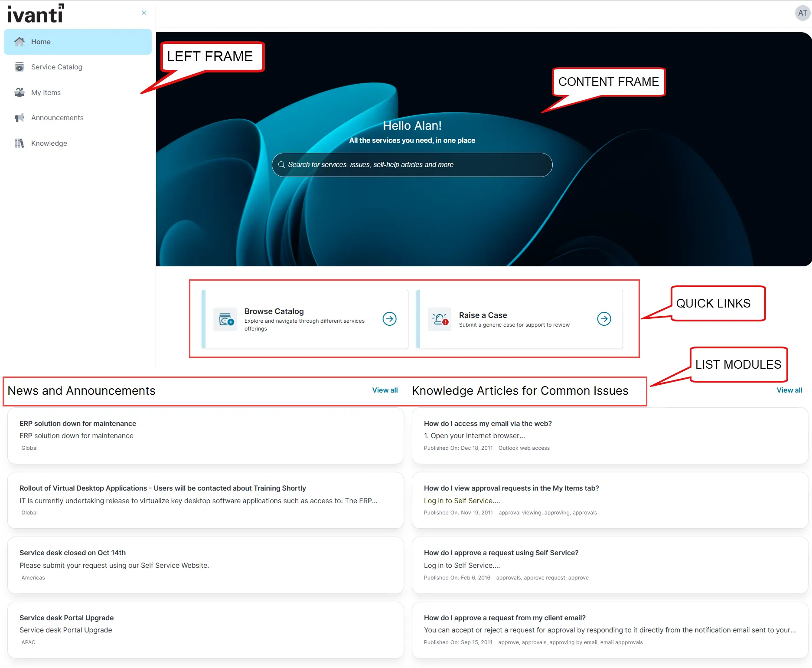The width and height of the screenshot is (812, 668).
Task: Click the Service Catalog icon in sidebar
Action: pyautogui.click(x=19, y=67)
